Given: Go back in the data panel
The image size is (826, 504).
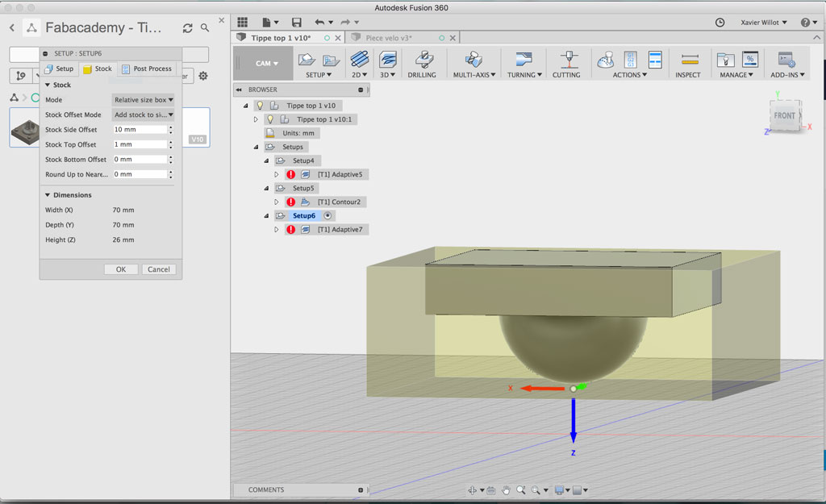Looking at the screenshot, I should tap(11, 27).
